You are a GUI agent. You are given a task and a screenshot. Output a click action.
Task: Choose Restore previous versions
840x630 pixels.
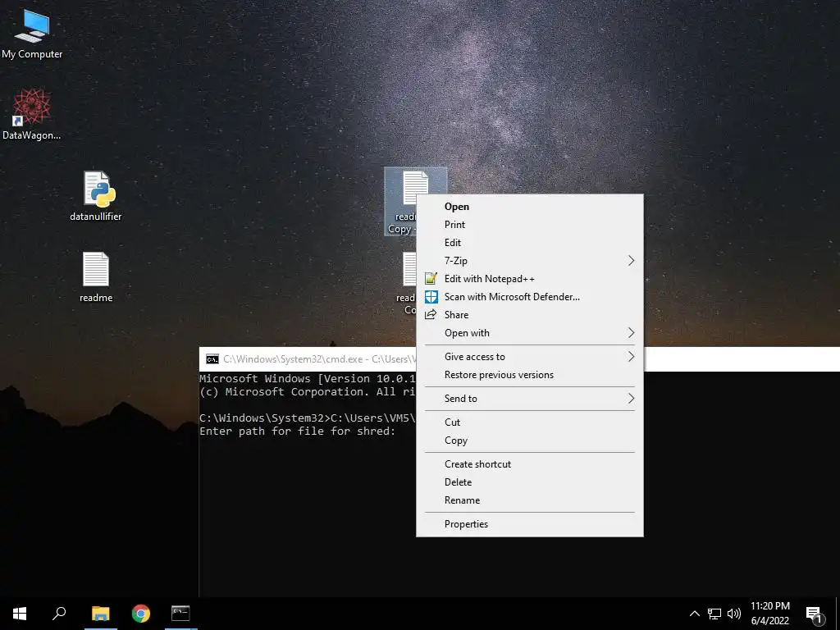pos(530,375)
